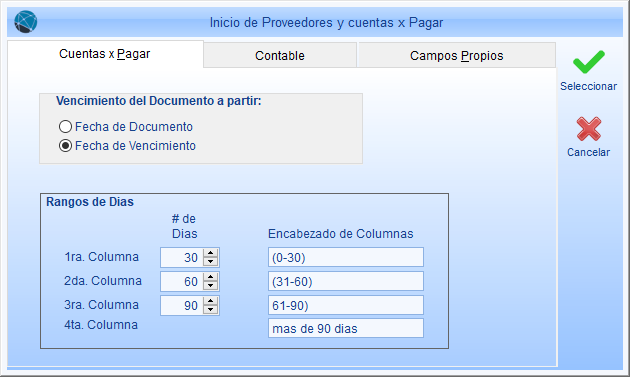Image resolution: width=630 pixels, height=377 pixels.
Task: Click the 2da. Columna days field showing 60
Action: [x=182, y=281]
